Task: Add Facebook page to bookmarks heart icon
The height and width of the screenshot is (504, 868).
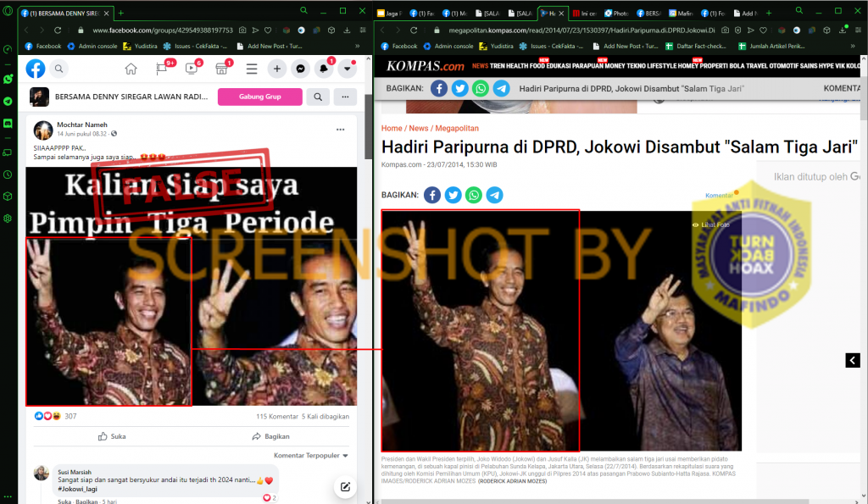Action: [x=268, y=30]
